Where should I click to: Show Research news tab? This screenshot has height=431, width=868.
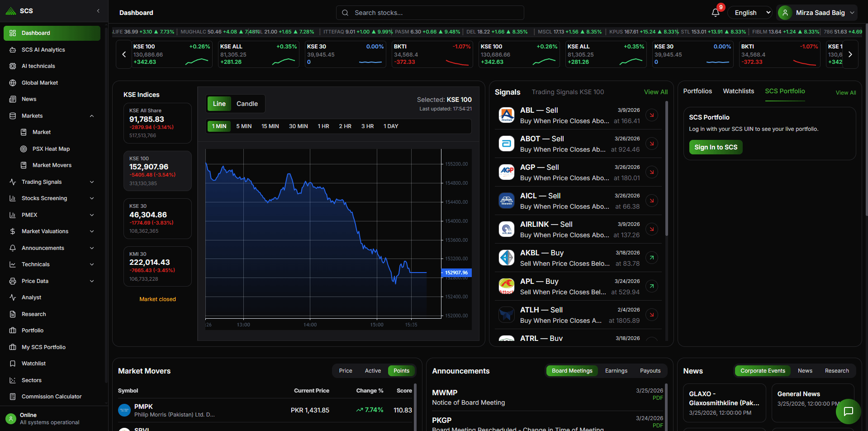point(837,371)
